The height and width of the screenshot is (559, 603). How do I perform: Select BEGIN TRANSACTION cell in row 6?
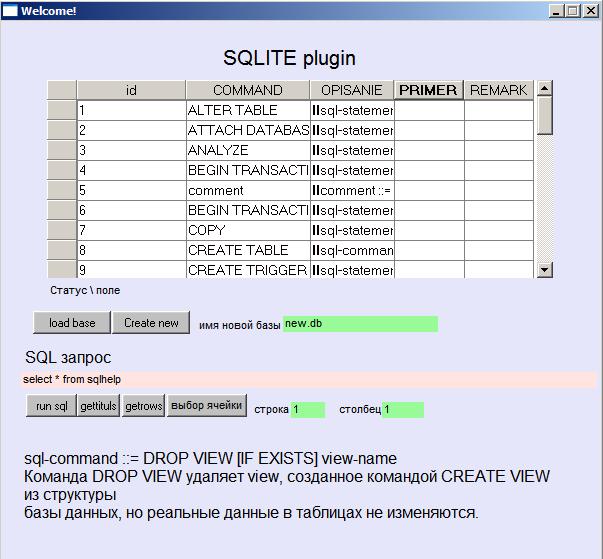click(x=248, y=210)
